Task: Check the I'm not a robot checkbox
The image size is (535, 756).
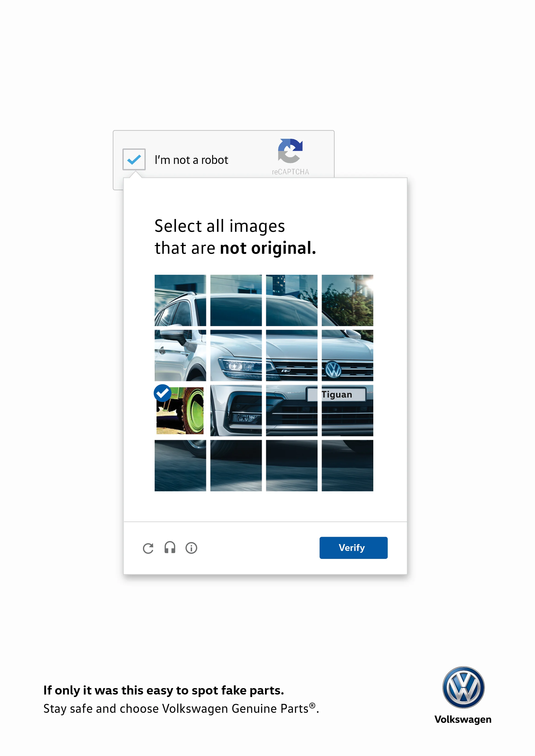Action: tap(134, 160)
